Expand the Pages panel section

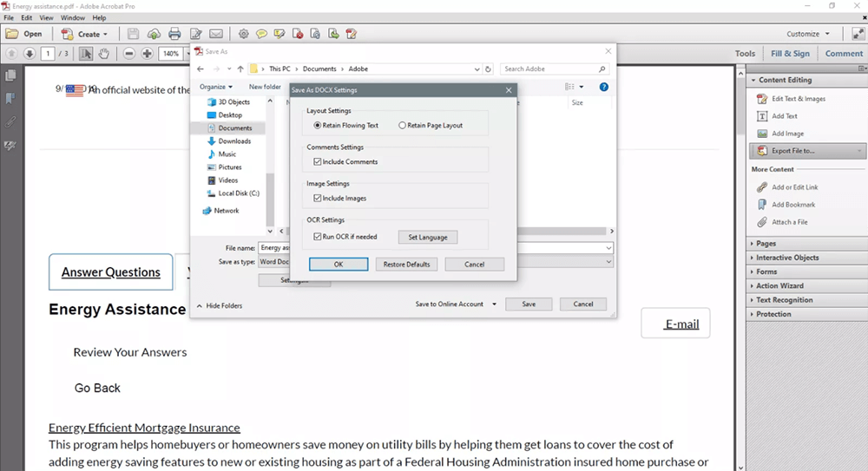(766, 244)
